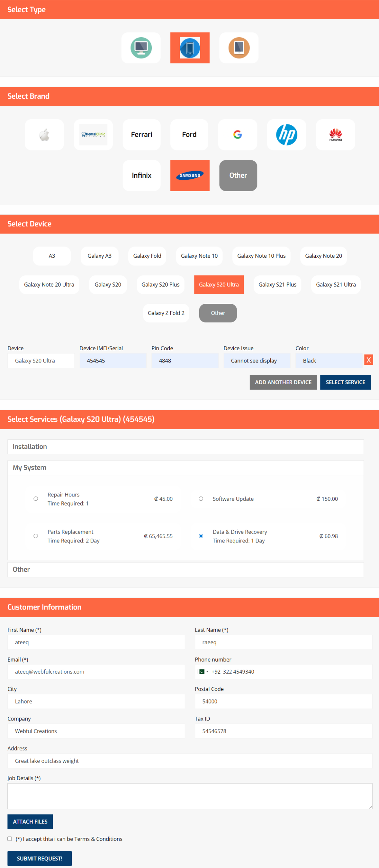Choose the Google brand logo
The image size is (379, 868).
(x=237, y=135)
